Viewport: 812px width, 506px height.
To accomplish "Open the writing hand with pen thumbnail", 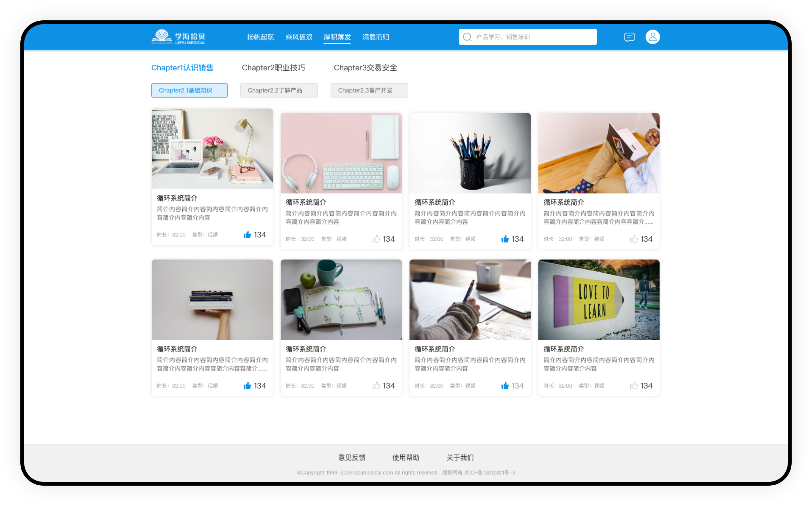I will coord(470,299).
